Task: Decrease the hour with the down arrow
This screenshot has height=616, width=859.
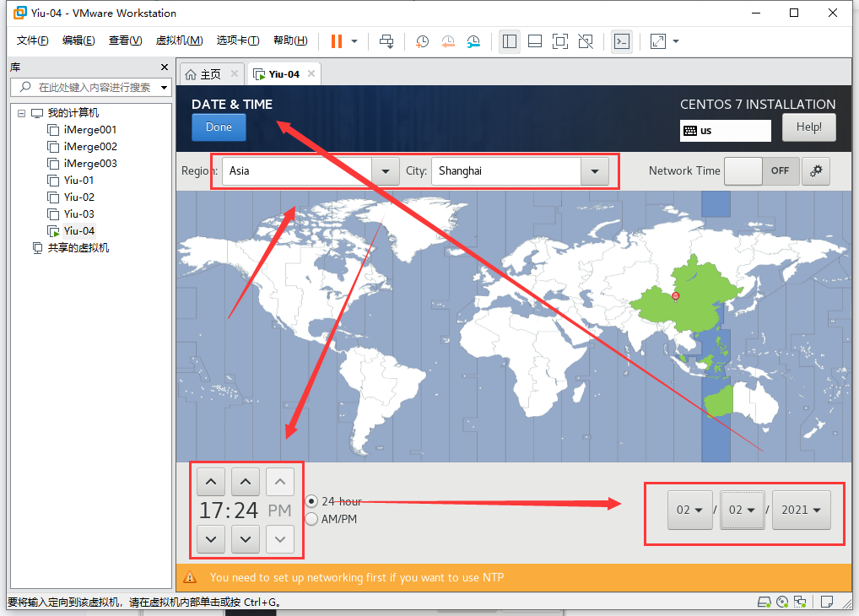Action: pos(211,539)
